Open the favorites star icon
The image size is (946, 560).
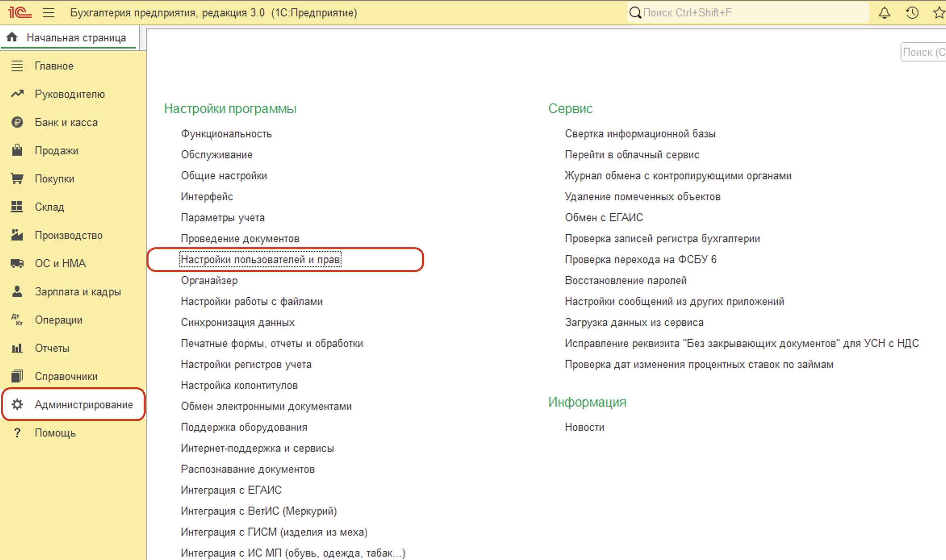click(940, 13)
